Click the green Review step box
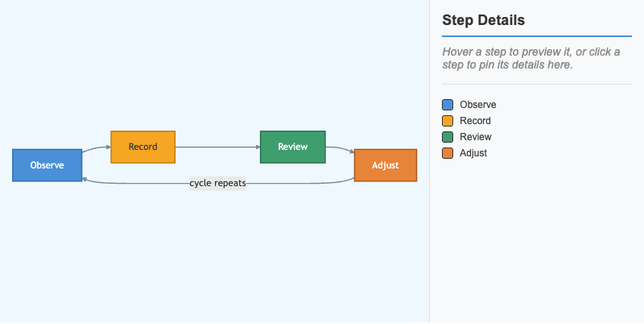 coord(293,147)
